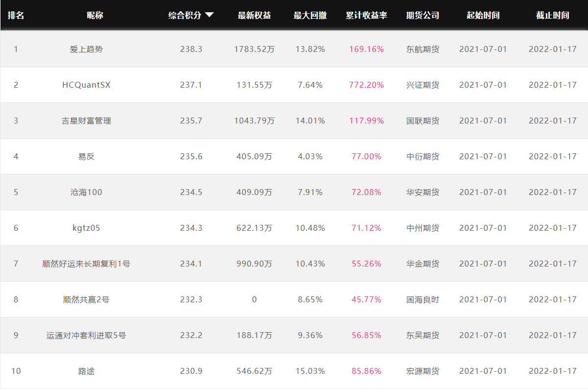Click the 405.09万 equity value
Viewport: 588px width, 389px height.
(254, 156)
